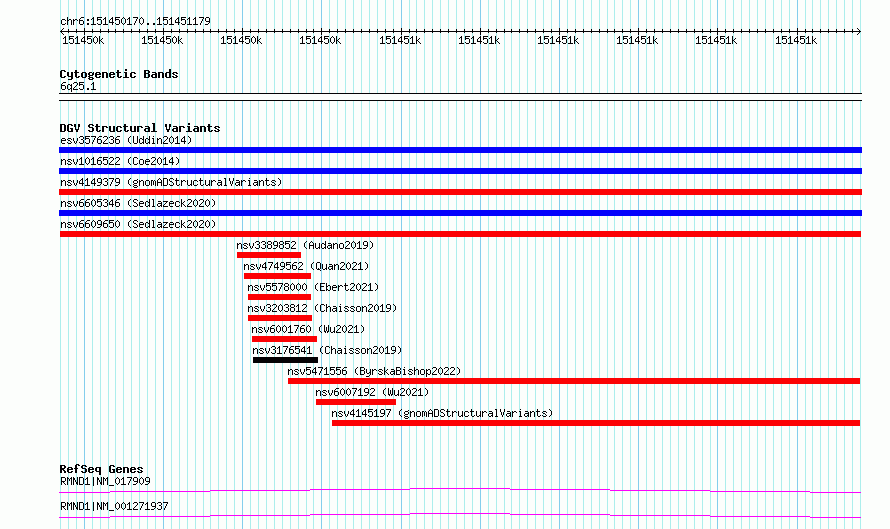
Task: Click the chr6:151450170..151451179 coordinates text
Action: [x=135, y=22]
